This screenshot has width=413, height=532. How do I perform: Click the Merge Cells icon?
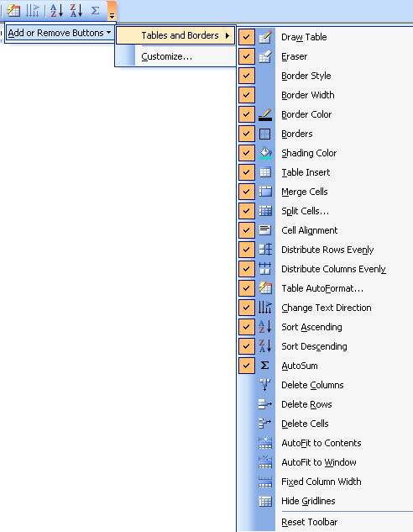(265, 192)
